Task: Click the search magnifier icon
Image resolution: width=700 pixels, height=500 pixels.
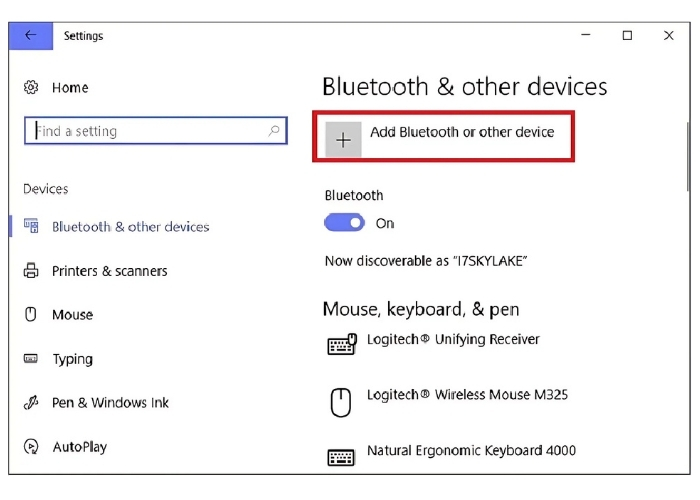Action: coord(274,131)
